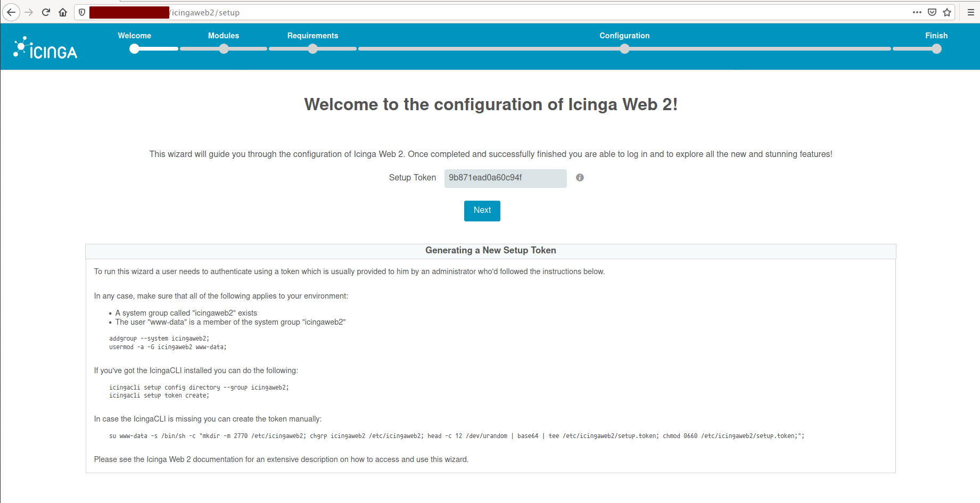Click bullet 'A system group called "icingaweb2" exists'

[x=186, y=313]
